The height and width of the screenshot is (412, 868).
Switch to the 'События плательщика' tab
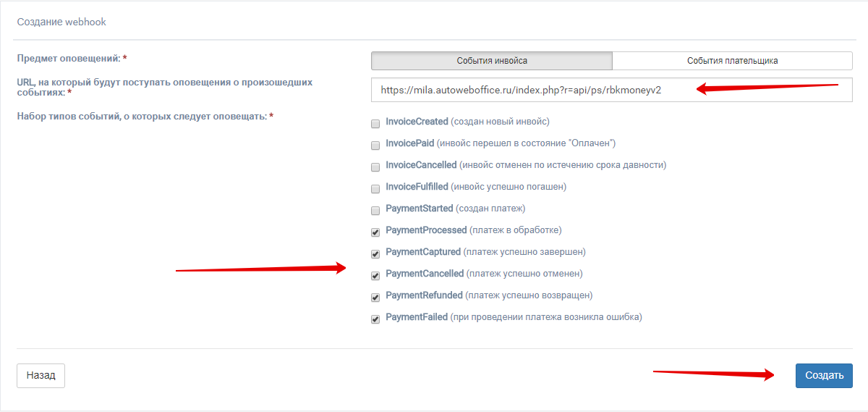[x=732, y=61]
